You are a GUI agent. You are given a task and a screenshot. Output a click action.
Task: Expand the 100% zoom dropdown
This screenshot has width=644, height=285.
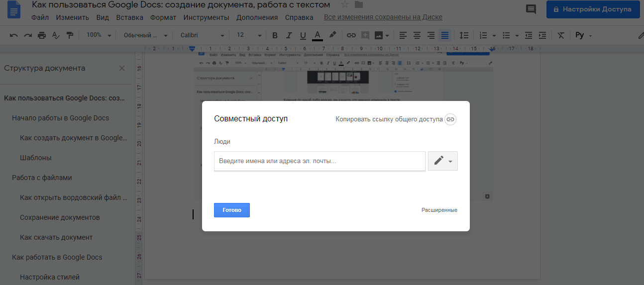click(x=99, y=35)
